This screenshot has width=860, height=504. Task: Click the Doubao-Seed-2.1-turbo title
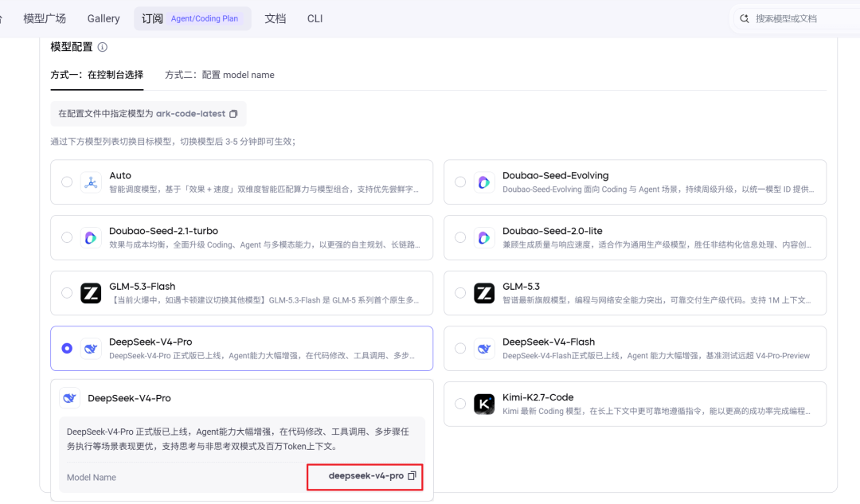click(163, 231)
